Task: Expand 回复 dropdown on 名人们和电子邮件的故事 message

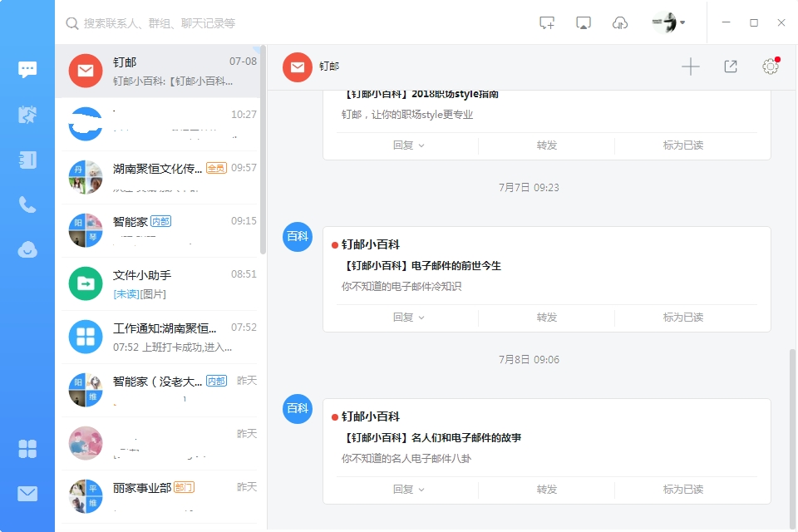Action: click(408, 490)
